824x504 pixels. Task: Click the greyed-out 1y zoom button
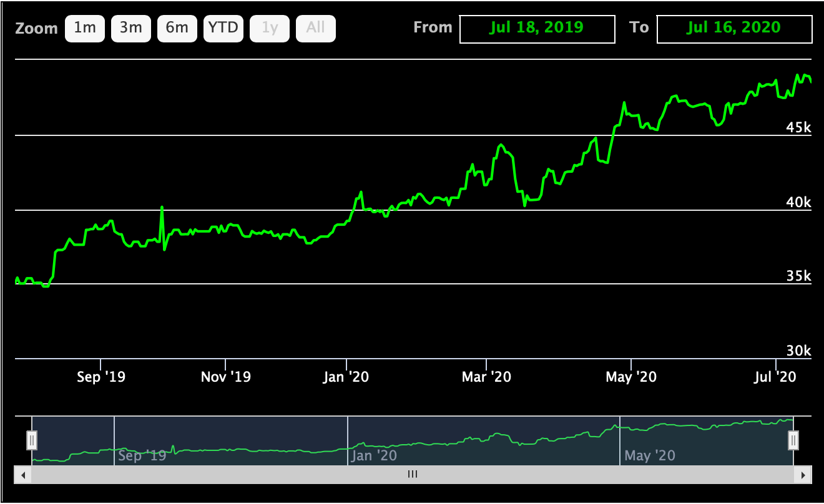pyautogui.click(x=270, y=28)
